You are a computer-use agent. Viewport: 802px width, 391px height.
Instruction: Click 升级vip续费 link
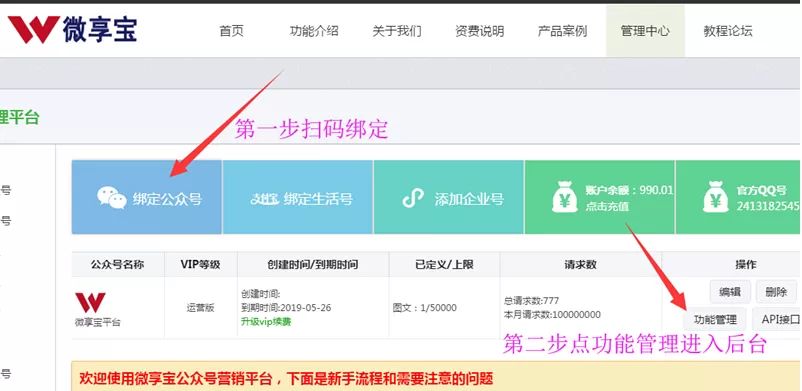click(x=266, y=321)
